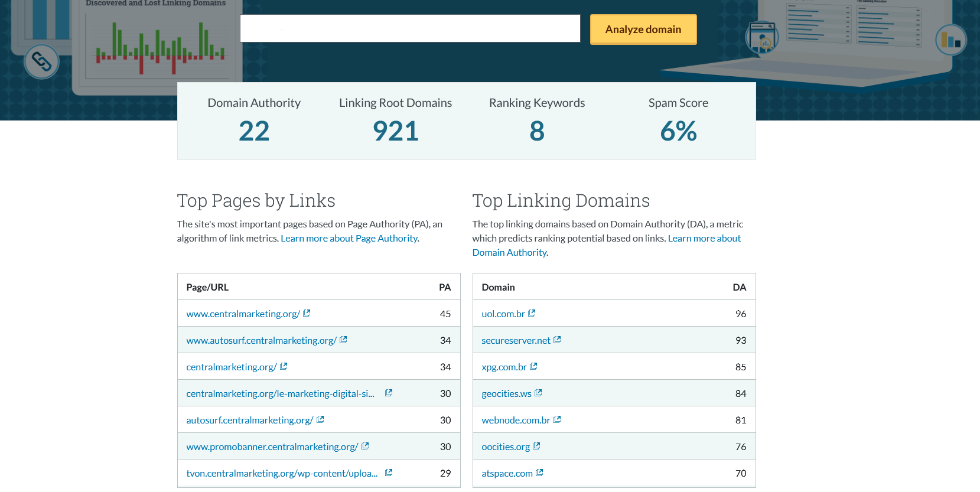Image resolution: width=980 pixels, height=492 pixels.
Task: Open the www.centralmarketing.org/ page link
Action: click(243, 314)
